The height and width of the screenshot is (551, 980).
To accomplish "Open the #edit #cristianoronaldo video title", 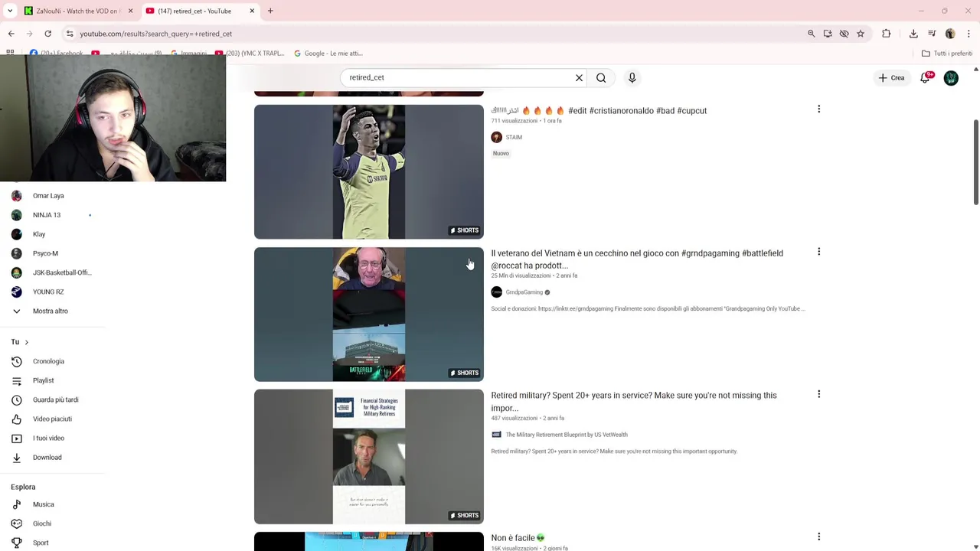I will coord(599,110).
